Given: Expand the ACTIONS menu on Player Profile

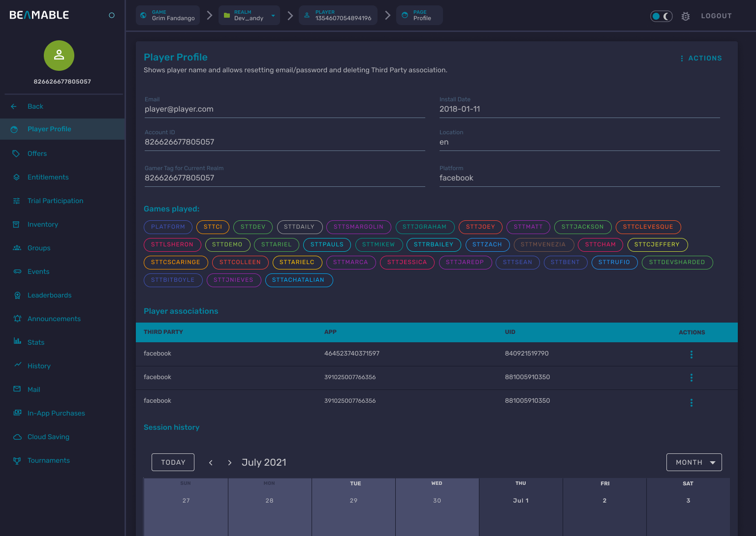Looking at the screenshot, I should [x=701, y=58].
